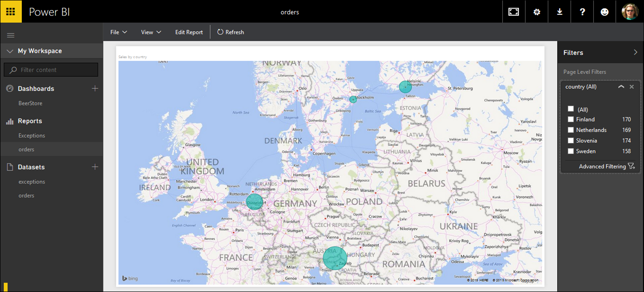Click the Finland count 170
The height and width of the screenshot is (292, 644).
pos(626,119)
